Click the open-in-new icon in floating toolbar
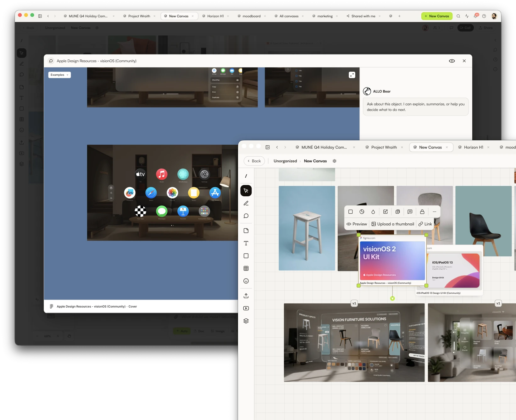This screenshot has height=420, width=516. (x=386, y=212)
